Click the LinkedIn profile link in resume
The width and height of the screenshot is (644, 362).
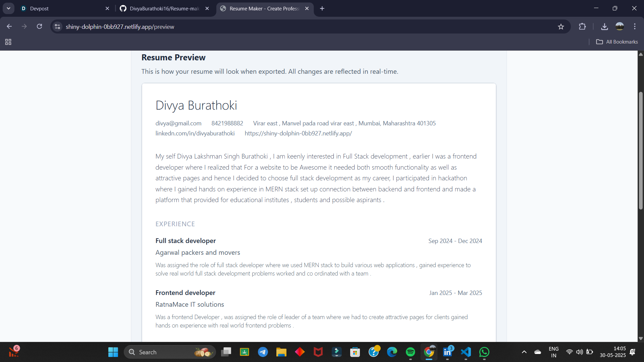[195, 133]
